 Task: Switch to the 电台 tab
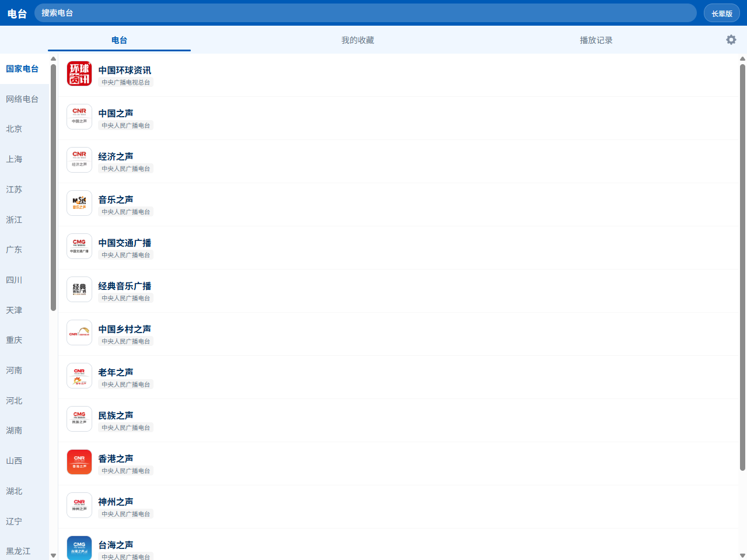pos(119,40)
